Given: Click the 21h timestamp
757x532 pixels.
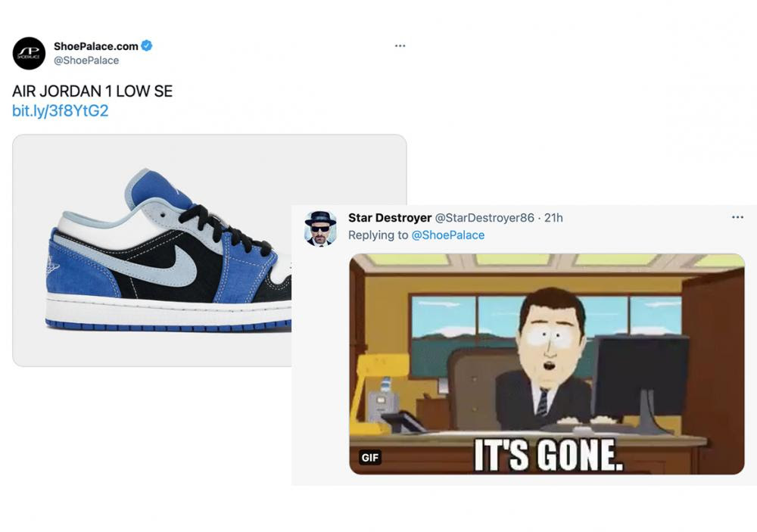Looking at the screenshot, I should click(553, 218).
